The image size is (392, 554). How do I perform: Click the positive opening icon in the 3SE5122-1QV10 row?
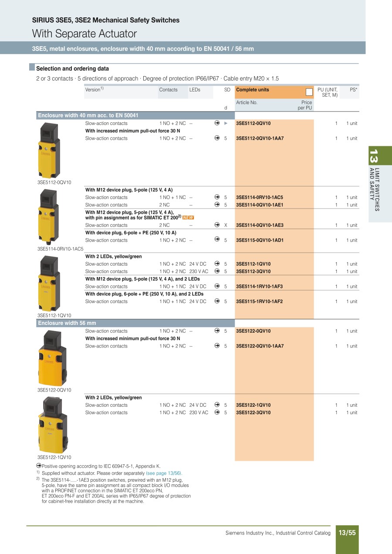click(217, 405)
